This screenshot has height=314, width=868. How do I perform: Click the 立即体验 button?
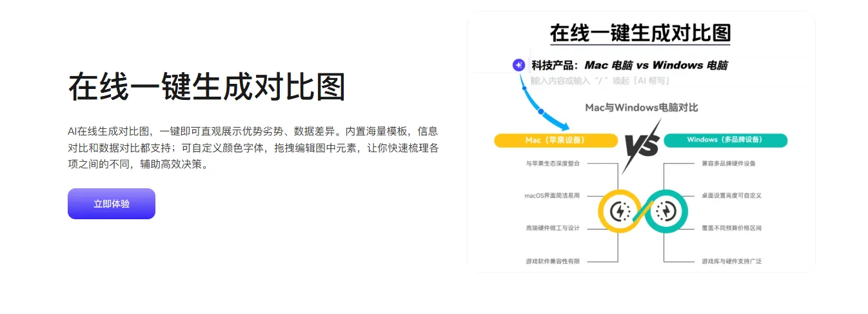111,204
